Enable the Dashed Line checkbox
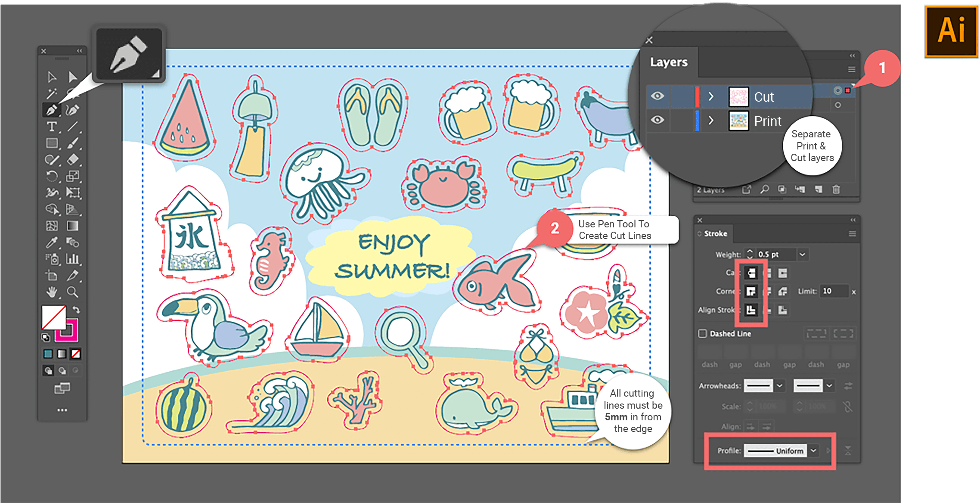The width and height of the screenshot is (980, 503). click(702, 333)
